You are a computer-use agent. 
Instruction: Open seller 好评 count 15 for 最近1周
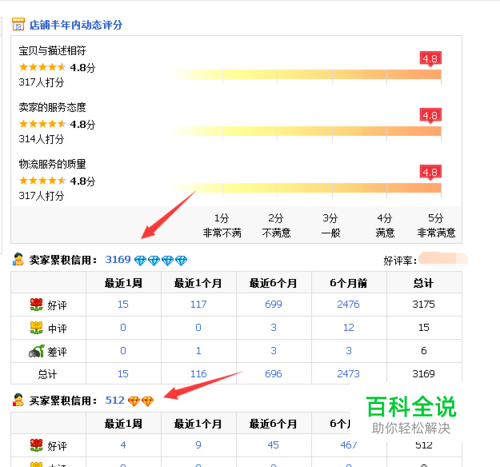tap(123, 304)
